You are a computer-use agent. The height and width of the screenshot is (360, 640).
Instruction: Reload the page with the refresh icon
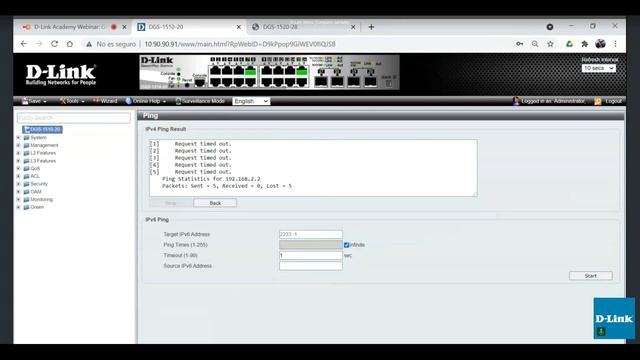pyautogui.click(x=54, y=44)
